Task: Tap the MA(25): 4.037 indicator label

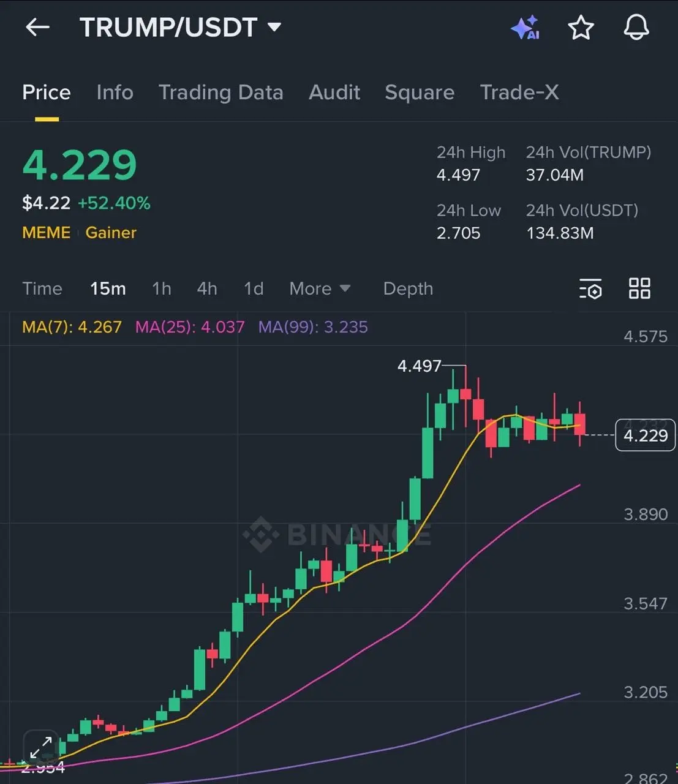Action: click(190, 327)
